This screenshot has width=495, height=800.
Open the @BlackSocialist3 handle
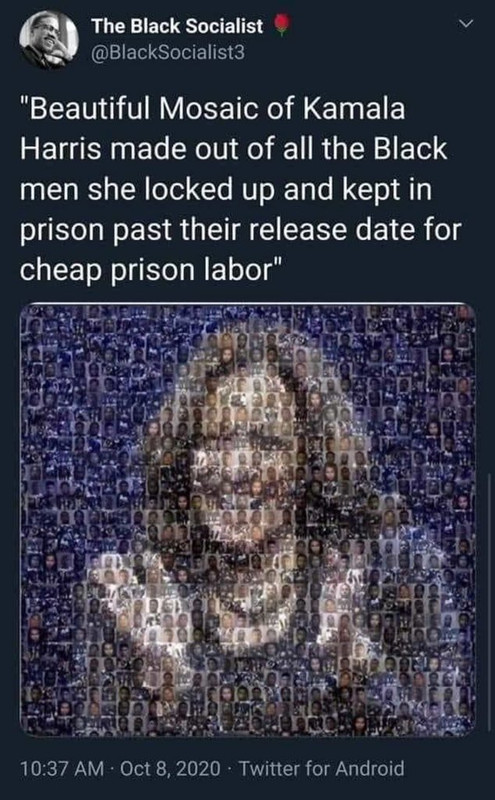168,52
